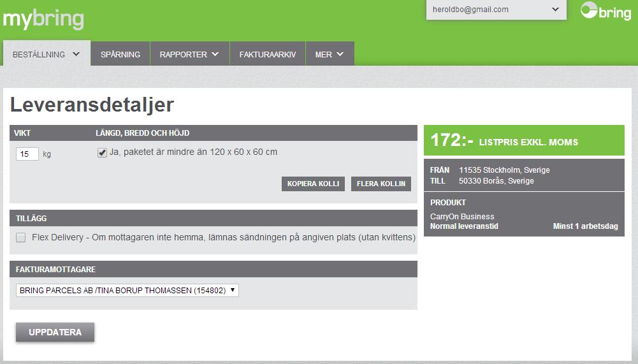Expand the MER menu
This screenshot has width=638, height=364.
pyautogui.click(x=330, y=54)
